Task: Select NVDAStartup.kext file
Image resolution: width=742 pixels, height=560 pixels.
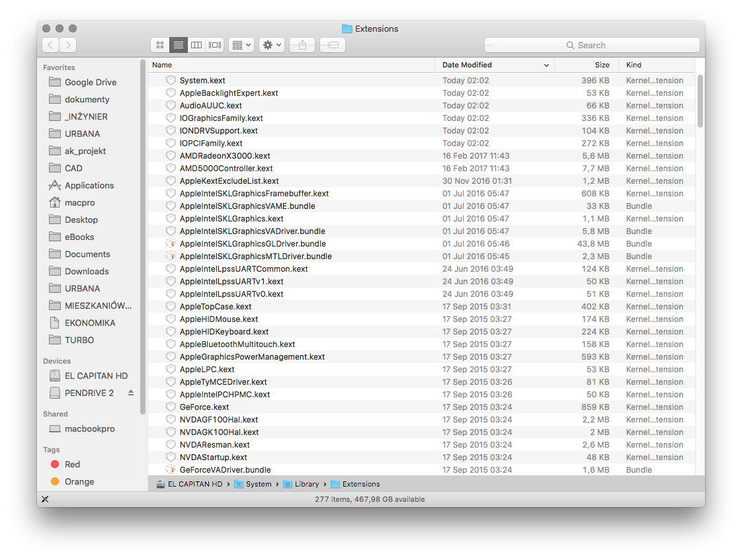Action: (422, 458)
